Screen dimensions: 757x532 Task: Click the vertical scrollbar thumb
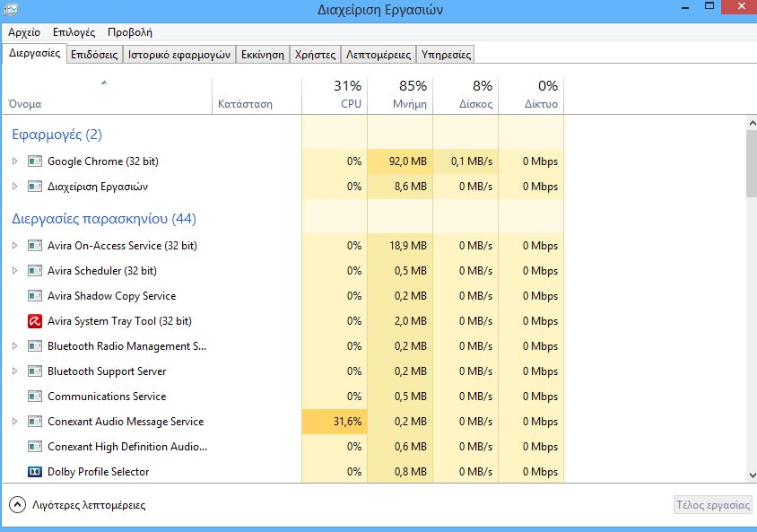(752, 163)
